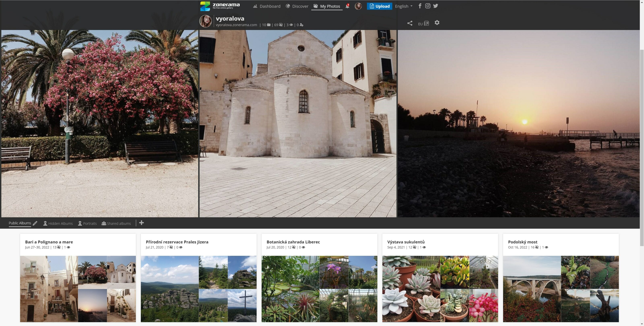Switch to the Dashboard page
The width and height of the screenshot is (644, 326).
(269, 6)
